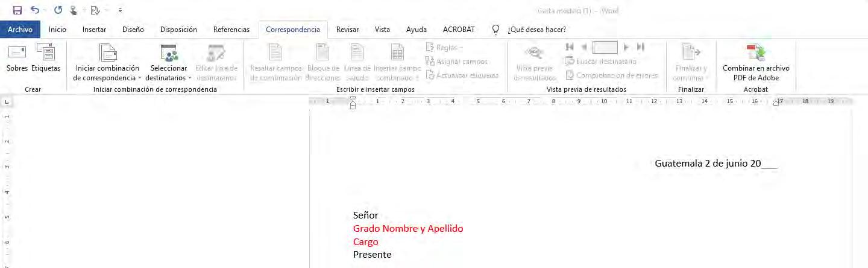The image size is (868, 268).
Task: Switch to the Diseño tab
Action: 133,30
